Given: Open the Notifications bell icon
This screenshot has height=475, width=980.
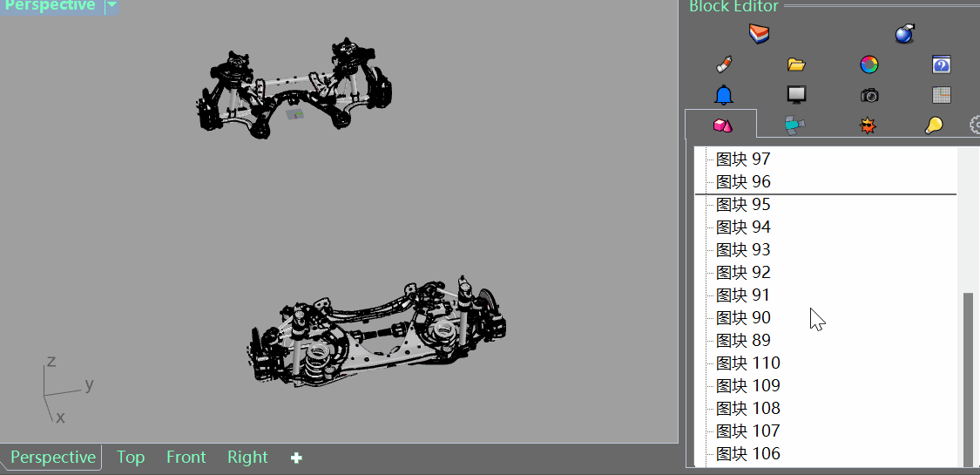Looking at the screenshot, I should pyautogui.click(x=724, y=95).
